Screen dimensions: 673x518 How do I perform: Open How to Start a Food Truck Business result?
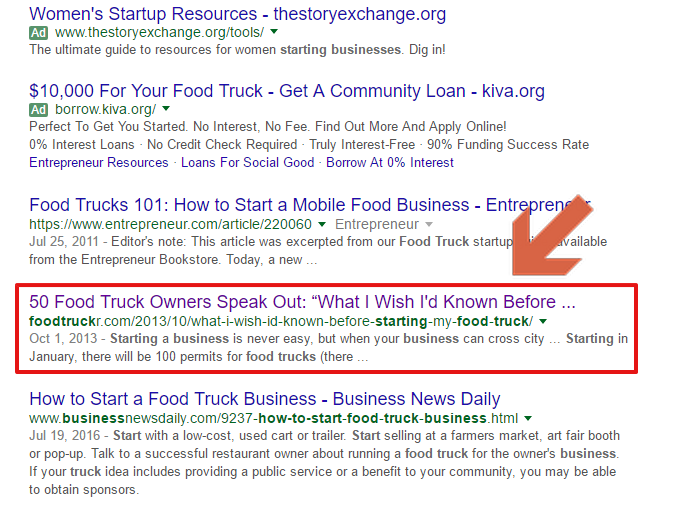265,399
